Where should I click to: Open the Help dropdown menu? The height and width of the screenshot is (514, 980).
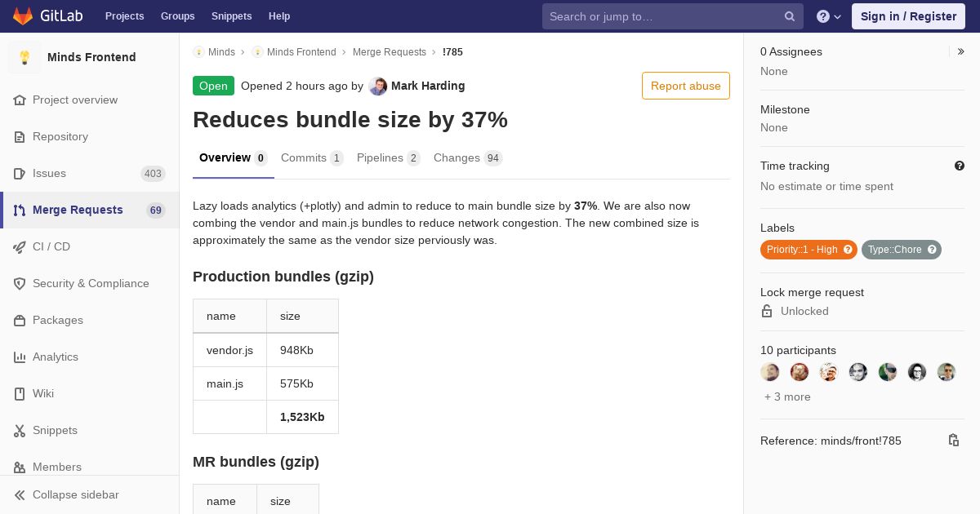(829, 16)
